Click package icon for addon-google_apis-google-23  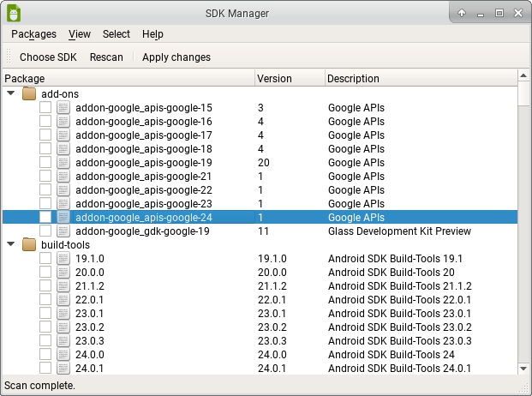(x=63, y=204)
